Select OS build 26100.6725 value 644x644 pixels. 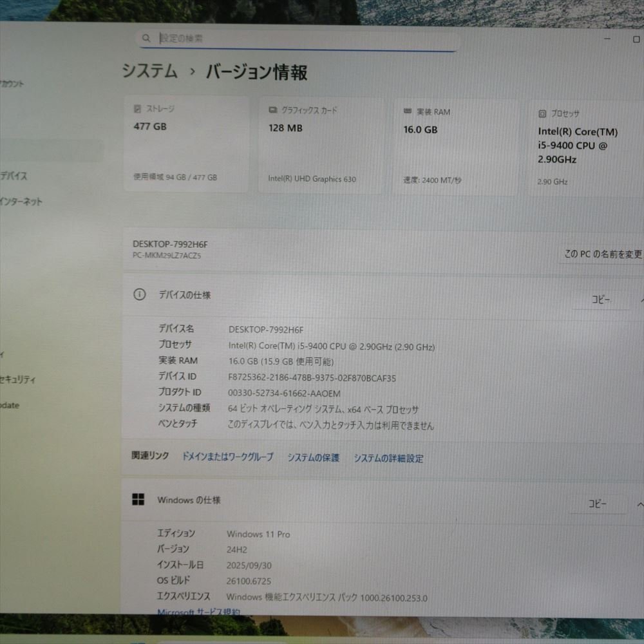click(x=249, y=581)
